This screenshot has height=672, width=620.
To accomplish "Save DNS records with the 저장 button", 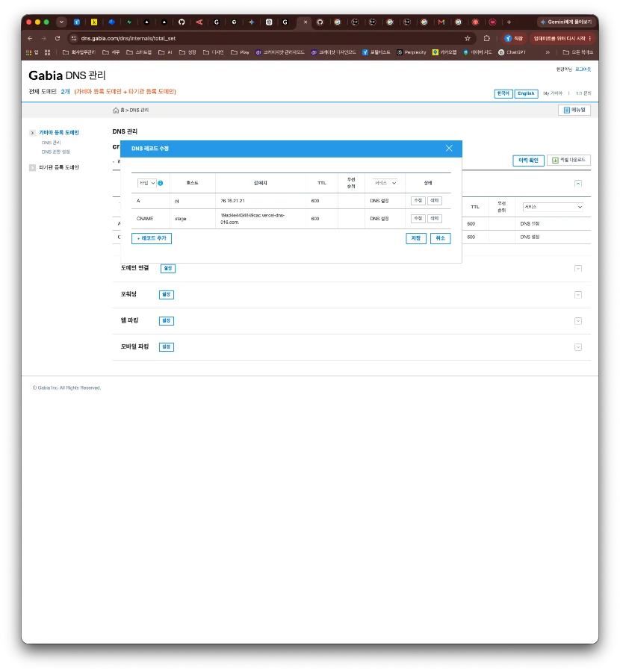I will coord(416,238).
